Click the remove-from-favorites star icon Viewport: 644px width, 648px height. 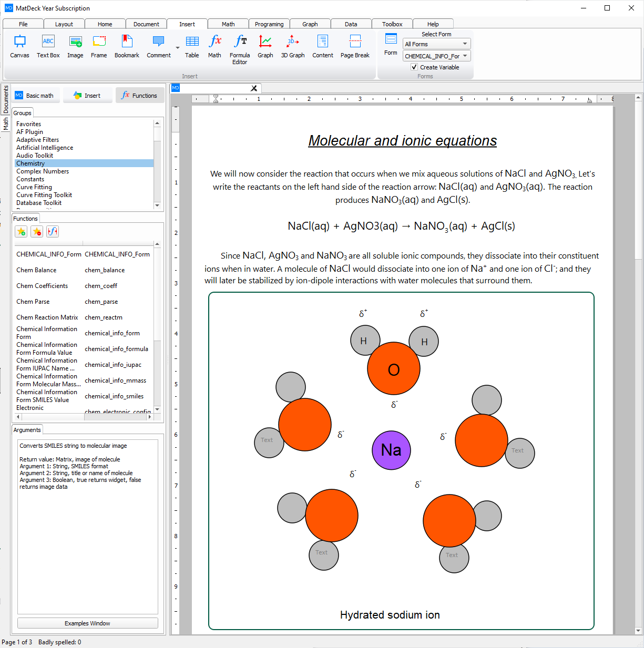tap(37, 231)
